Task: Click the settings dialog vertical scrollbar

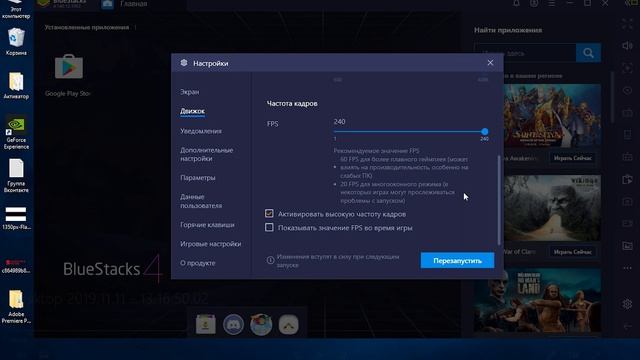Action: click(x=499, y=200)
